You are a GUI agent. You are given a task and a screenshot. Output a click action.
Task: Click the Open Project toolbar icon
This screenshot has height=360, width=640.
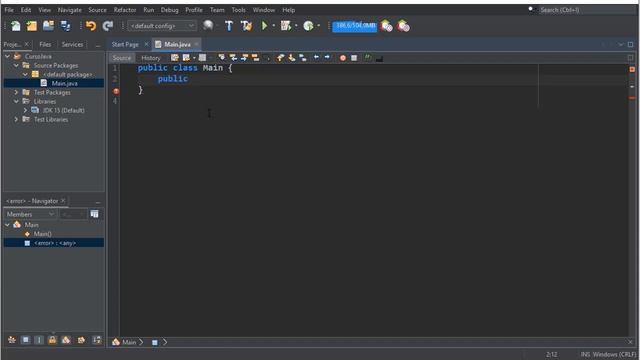coord(48,26)
